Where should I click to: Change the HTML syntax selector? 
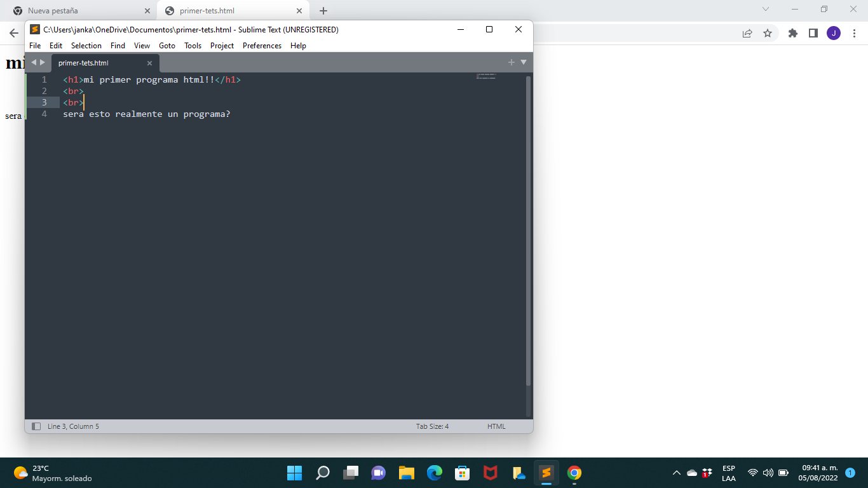[x=496, y=426]
